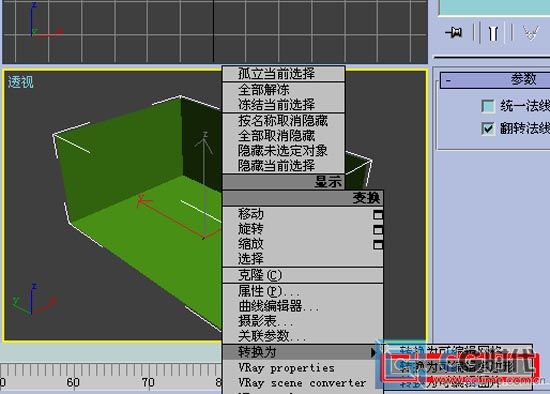Open move transform settings box

click(x=378, y=214)
